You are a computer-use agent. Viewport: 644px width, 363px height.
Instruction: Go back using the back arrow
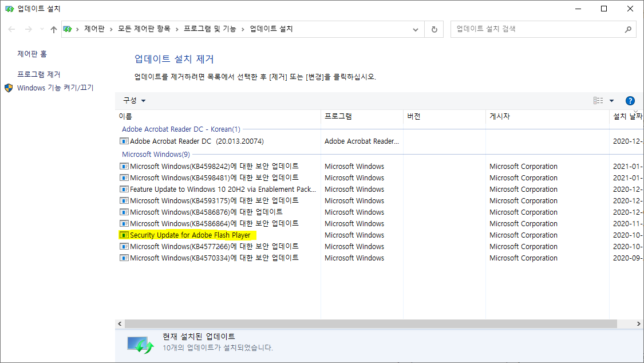11,29
